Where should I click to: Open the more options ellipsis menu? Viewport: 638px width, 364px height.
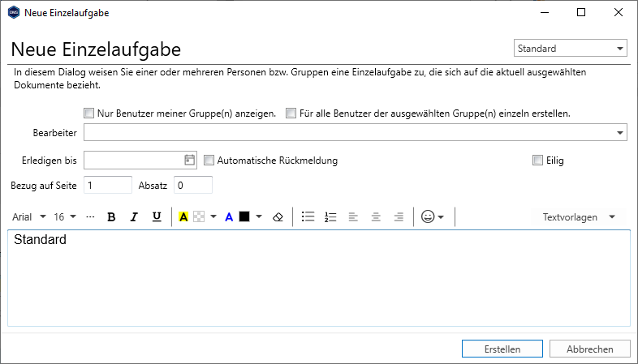click(90, 216)
